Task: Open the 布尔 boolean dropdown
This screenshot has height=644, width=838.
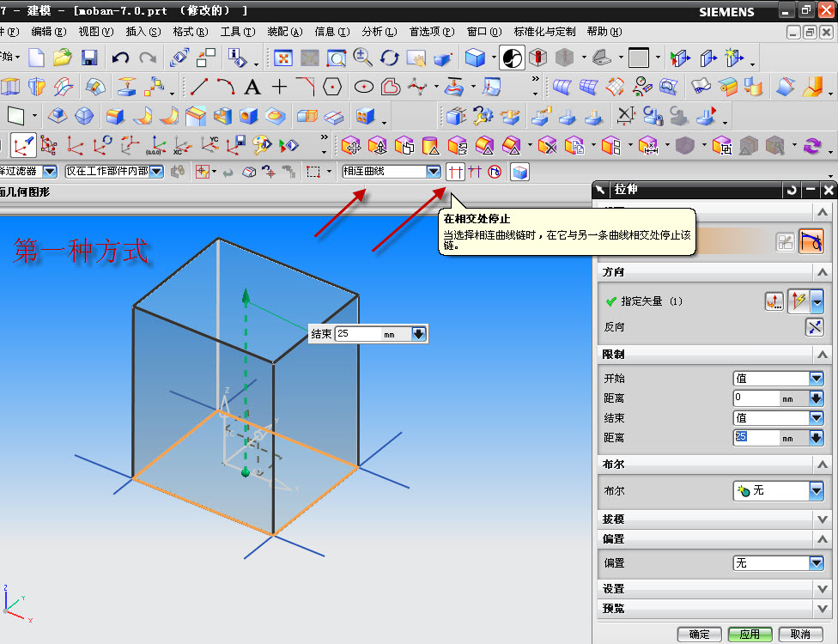Action: 816,490
